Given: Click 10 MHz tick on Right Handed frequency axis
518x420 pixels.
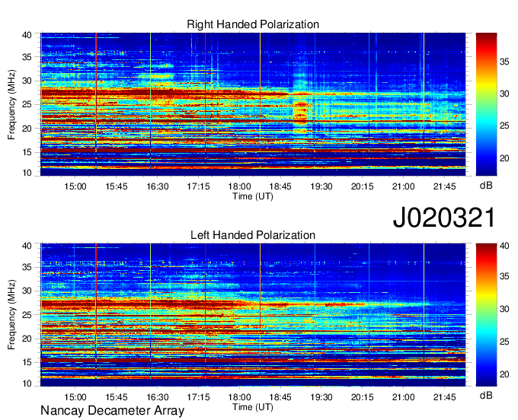Looking at the screenshot, I should click(x=27, y=173).
